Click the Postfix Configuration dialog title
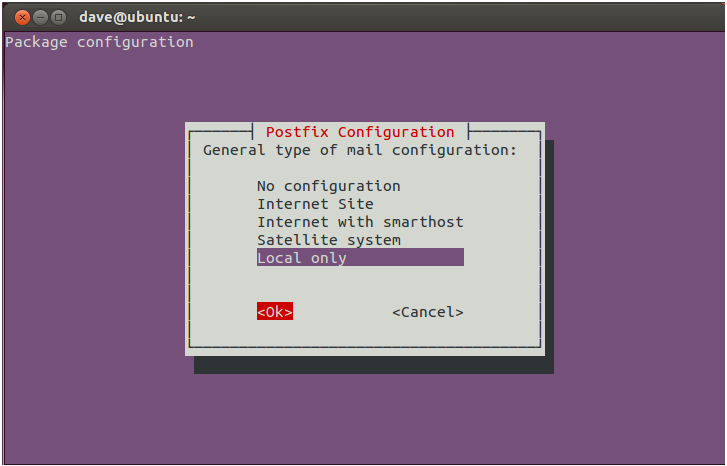 click(x=360, y=132)
